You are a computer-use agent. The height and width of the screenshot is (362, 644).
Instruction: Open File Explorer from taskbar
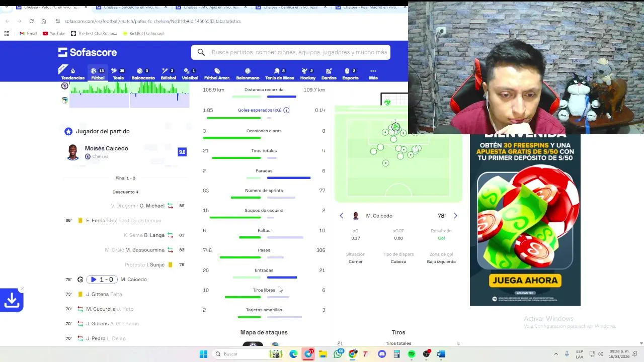323,354
